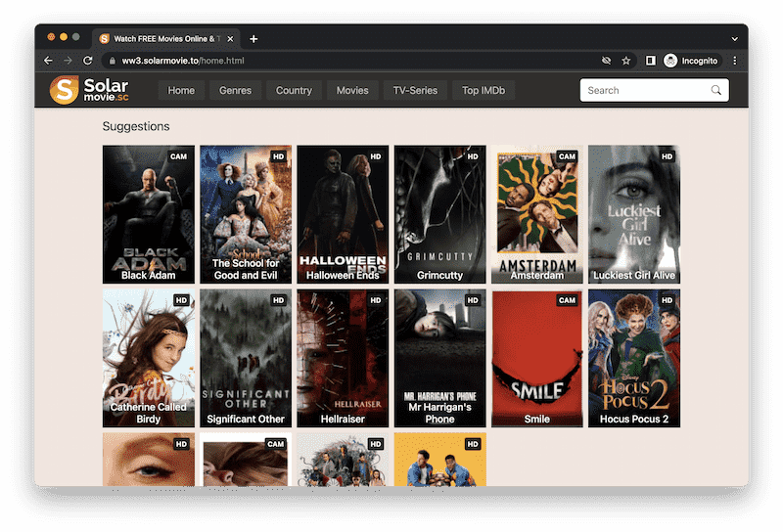Click HD badge on Hocus Pocus 2

[x=667, y=300]
